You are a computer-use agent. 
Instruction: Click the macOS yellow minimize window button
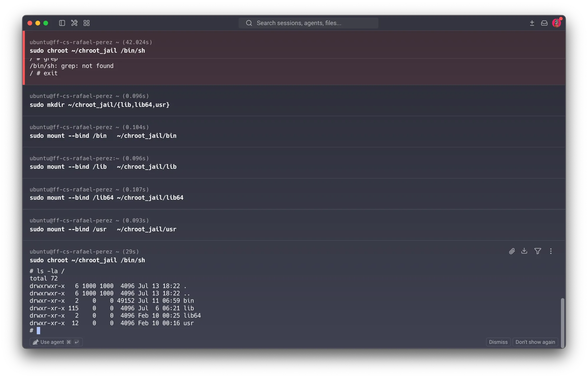tap(38, 23)
